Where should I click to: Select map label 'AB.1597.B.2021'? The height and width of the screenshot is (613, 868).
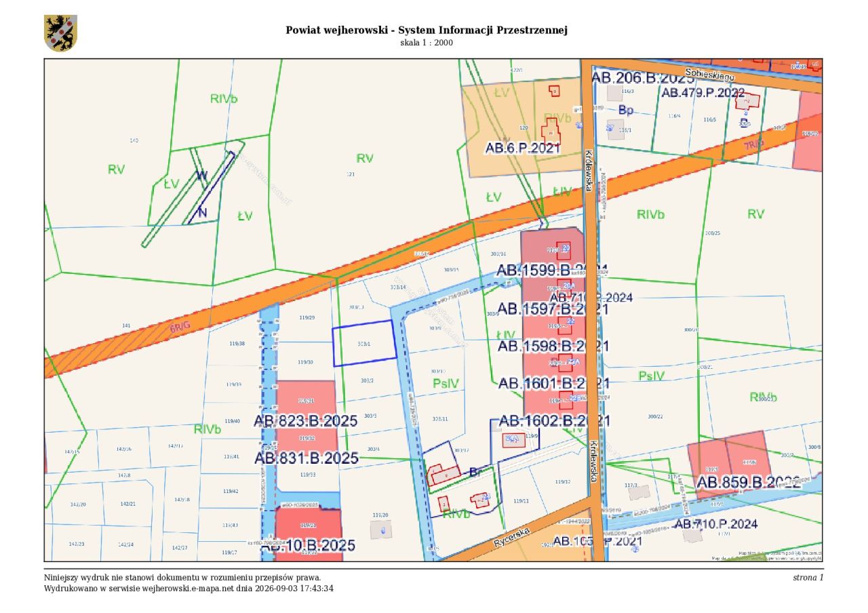click(553, 309)
